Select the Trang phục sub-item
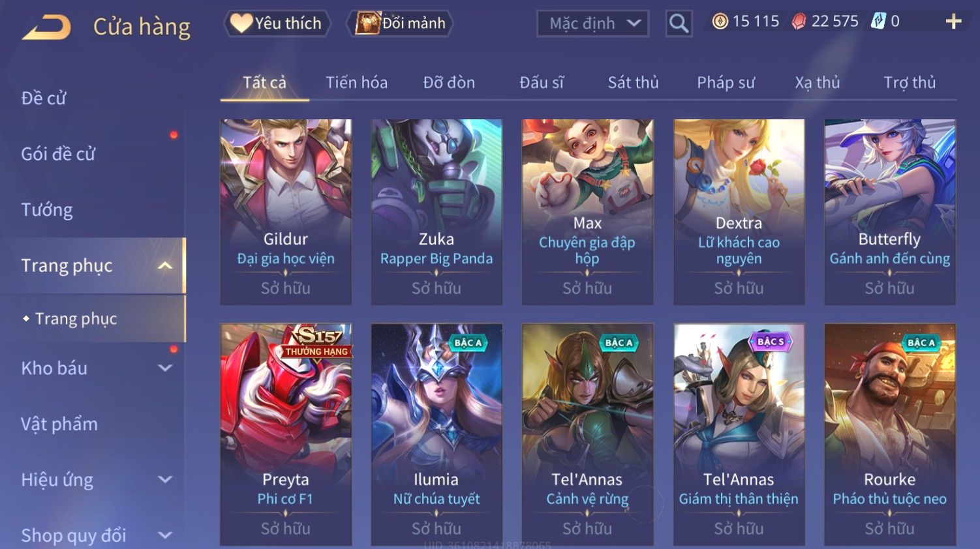This screenshot has height=549, width=980. [x=76, y=318]
